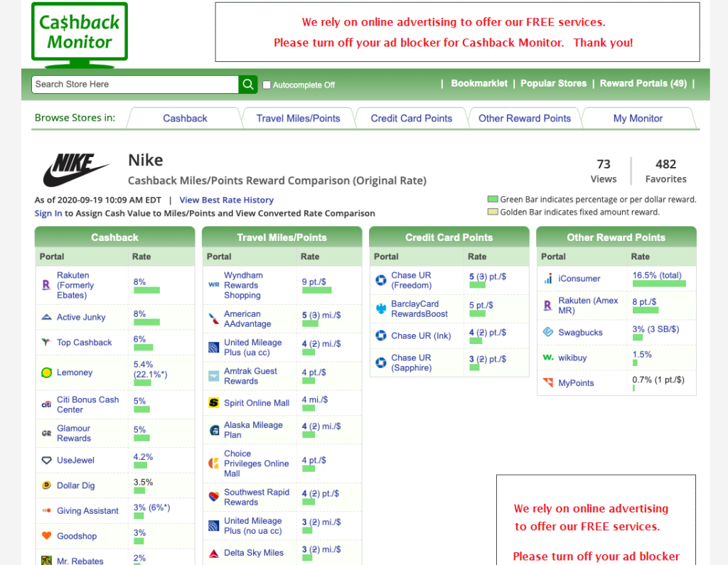Click the Swagbucks portal icon
This screenshot has height=565, width=728.
click(548, 332)
